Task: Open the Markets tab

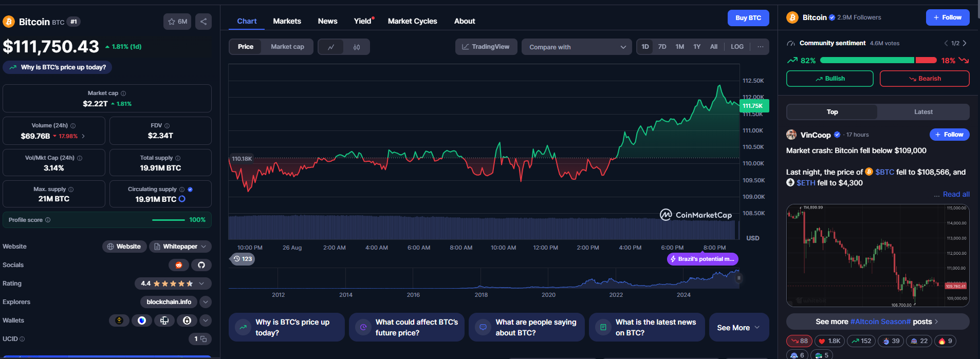Action: (287, 21)
